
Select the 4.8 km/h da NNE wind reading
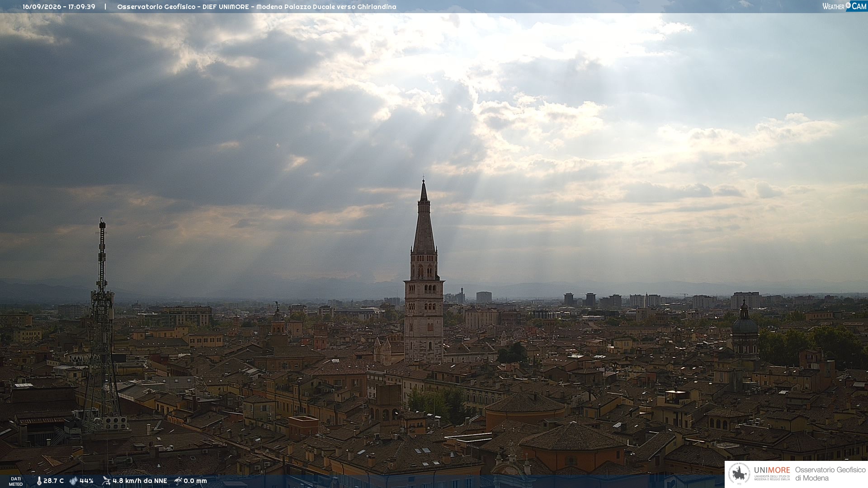[140, 481]
